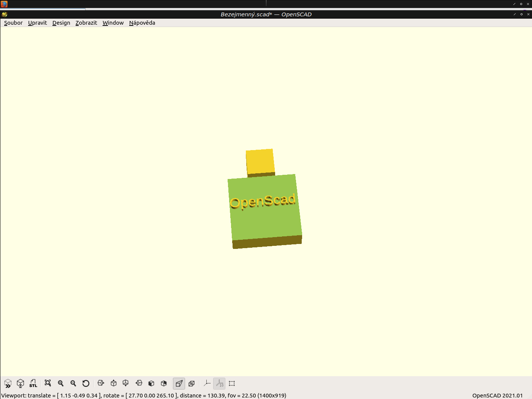Click the View All icon
Viewport: 532px width, 399px height.
[48, 383]
